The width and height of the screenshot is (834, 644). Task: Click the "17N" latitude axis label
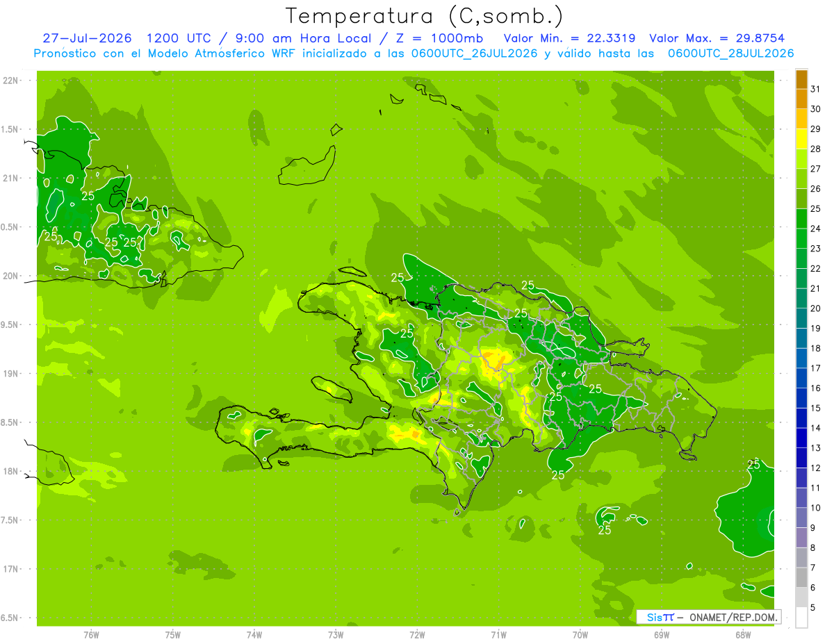coord(11,569)
